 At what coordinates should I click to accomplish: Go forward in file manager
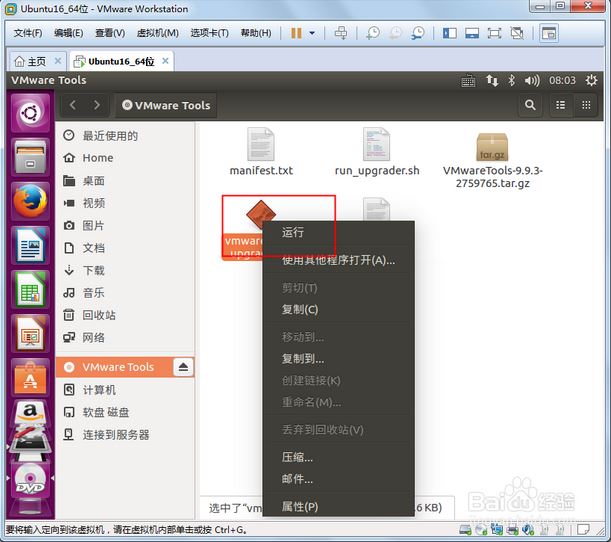click(97, 105)
